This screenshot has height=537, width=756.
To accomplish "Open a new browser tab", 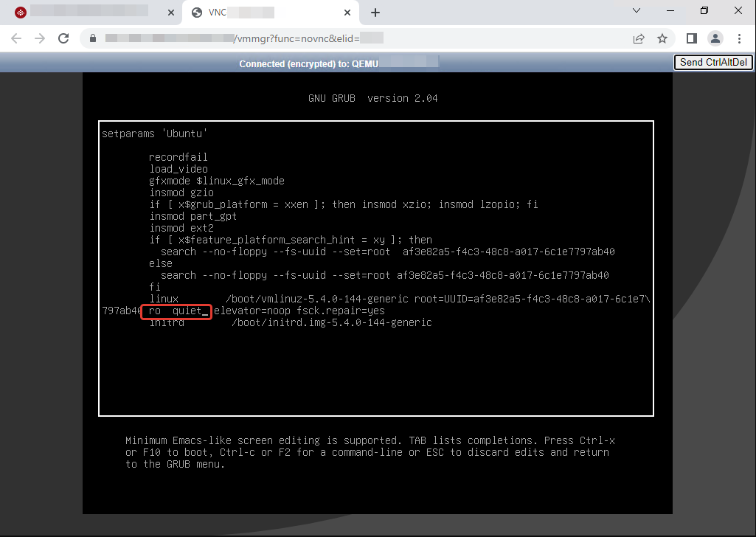I will (x=375, y=13).
